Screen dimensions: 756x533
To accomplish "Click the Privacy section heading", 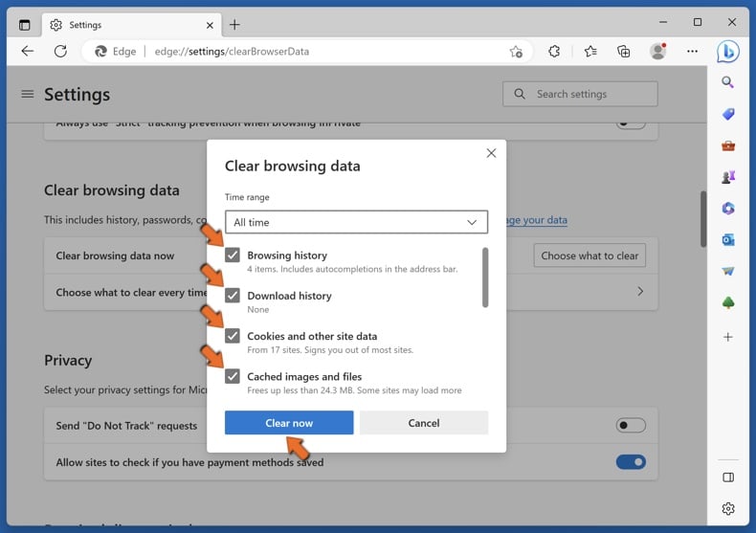I will (x=68, y=361).
